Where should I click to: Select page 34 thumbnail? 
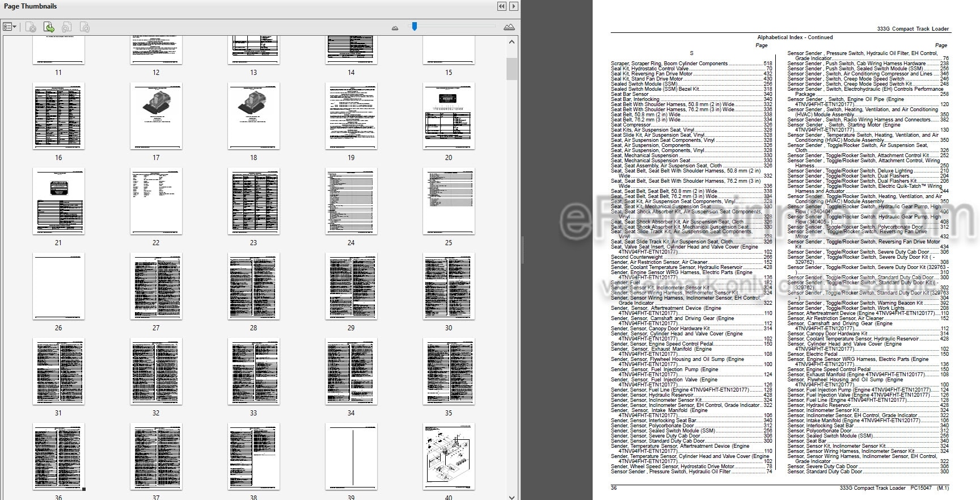click(x=351, y=371)
